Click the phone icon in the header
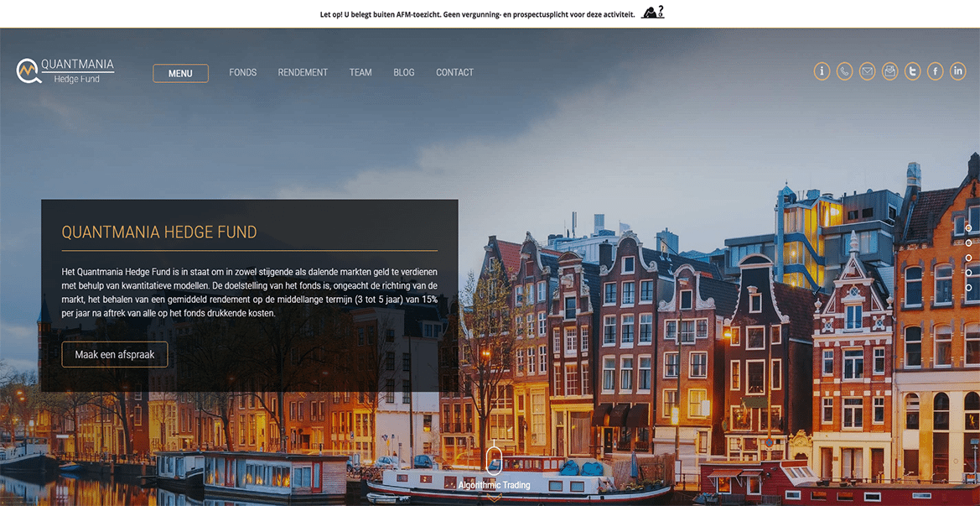This screenshot has width=980, height=506. click(844, 71)
